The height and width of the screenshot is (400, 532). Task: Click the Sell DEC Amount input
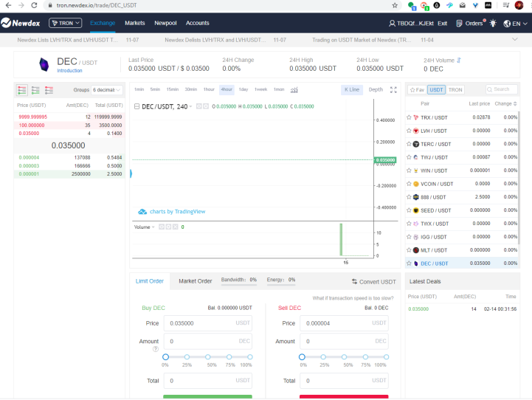pos(344,341)
